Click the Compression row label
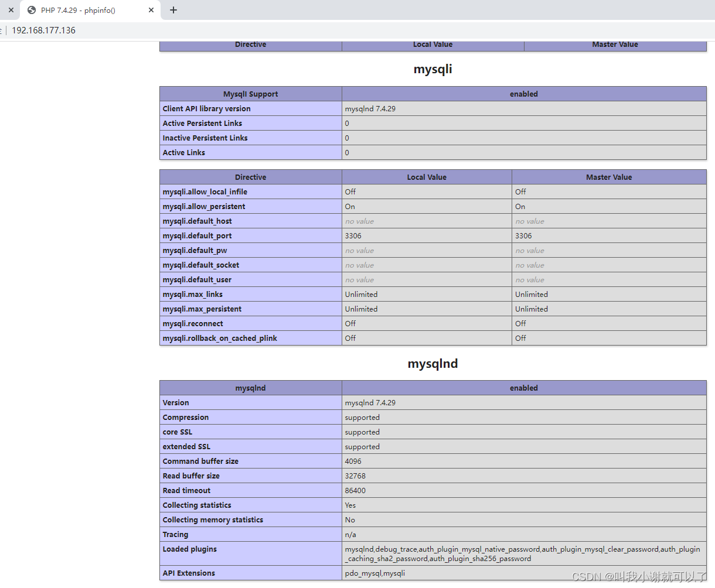This screenshot has height=588, width=715. point(186,418)
